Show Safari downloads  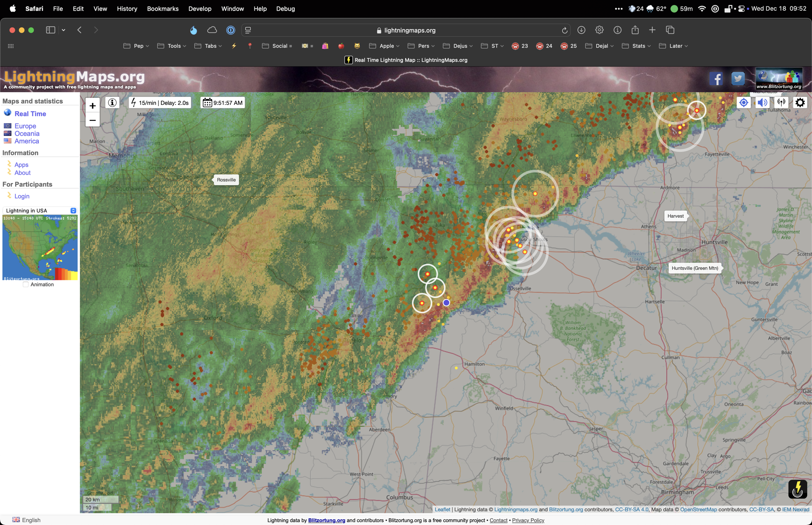[581, 30]
